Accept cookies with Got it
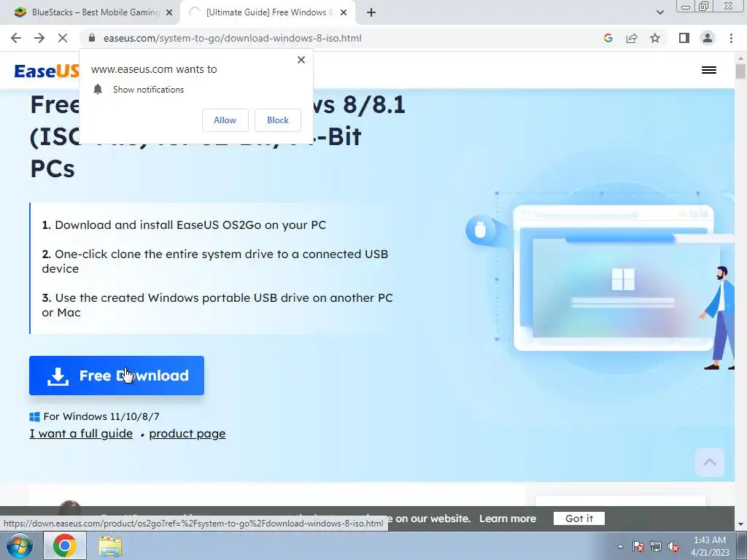 coord(578,518)
